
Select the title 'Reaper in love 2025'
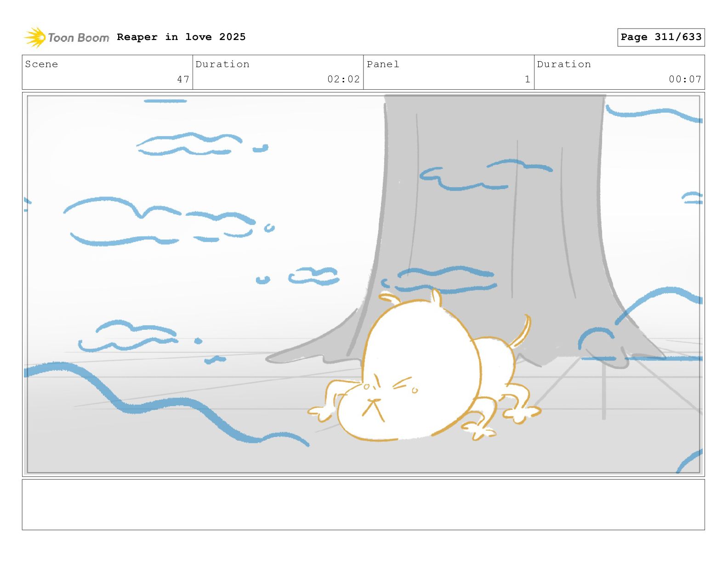tap(181, 37)
